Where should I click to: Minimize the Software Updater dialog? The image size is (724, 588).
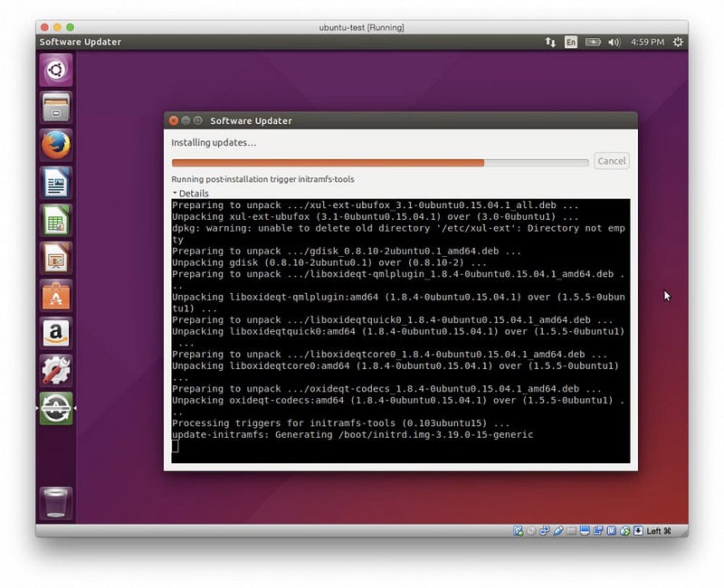click(x=186, y=120)
